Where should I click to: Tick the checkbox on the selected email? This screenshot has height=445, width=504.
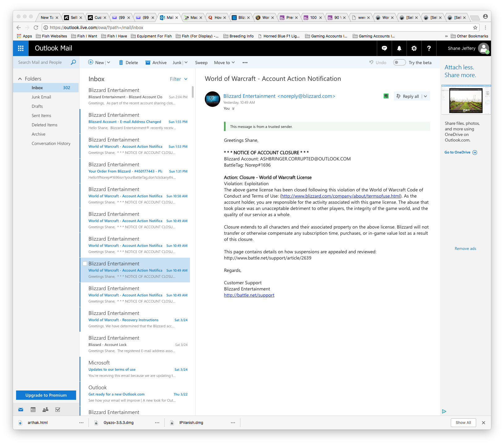(x=85, y=264)
